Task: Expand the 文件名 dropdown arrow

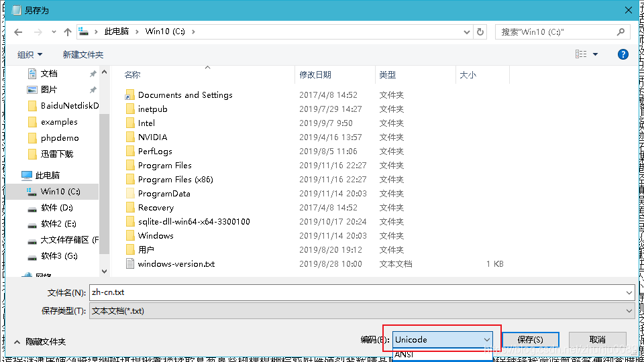Action: pos(629,293)
